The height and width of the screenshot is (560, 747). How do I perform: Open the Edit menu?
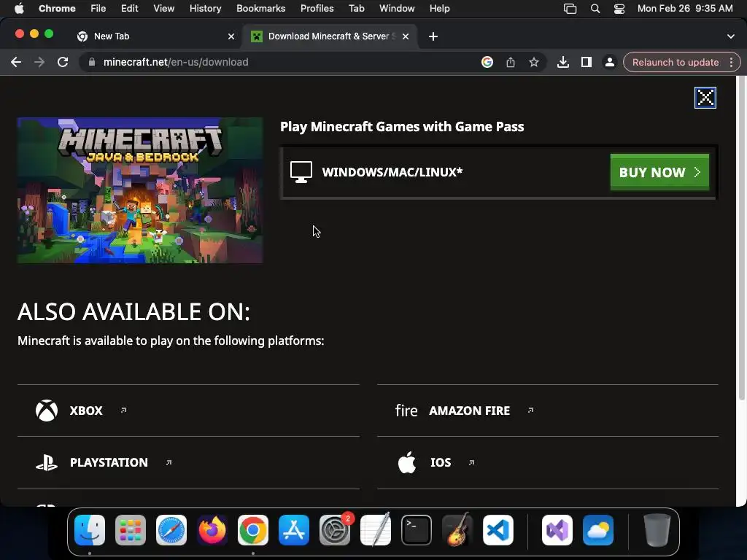[x=129, y=9]
